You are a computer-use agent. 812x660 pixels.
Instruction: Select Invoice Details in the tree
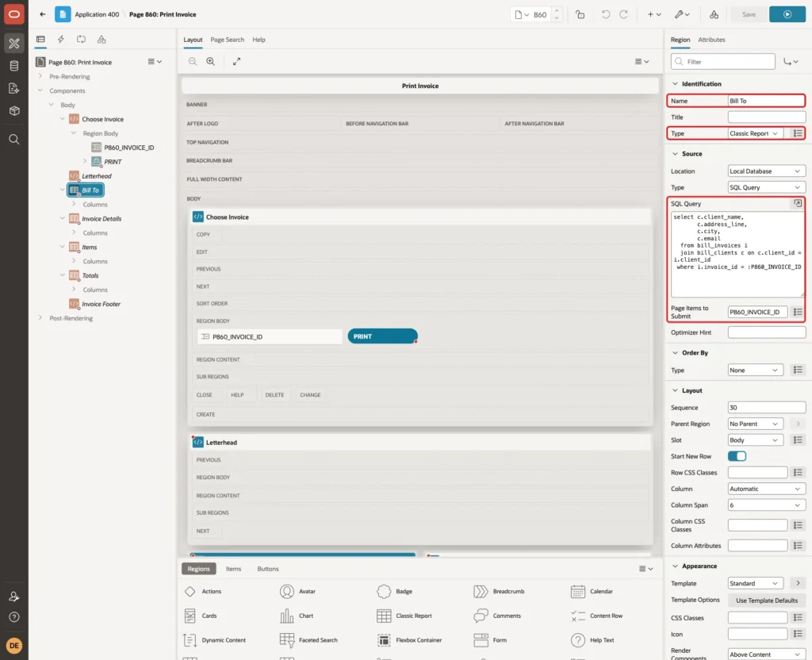tap(101, 219)
